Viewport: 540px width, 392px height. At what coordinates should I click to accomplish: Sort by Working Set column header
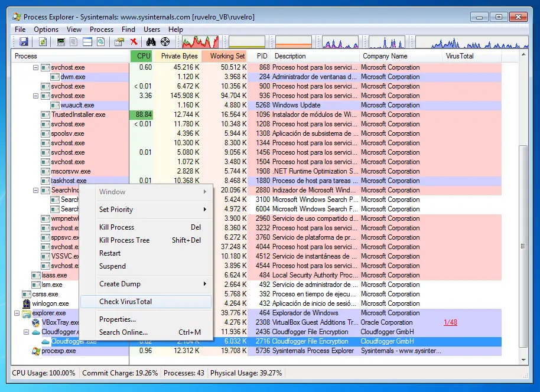(x=225, y=56)
